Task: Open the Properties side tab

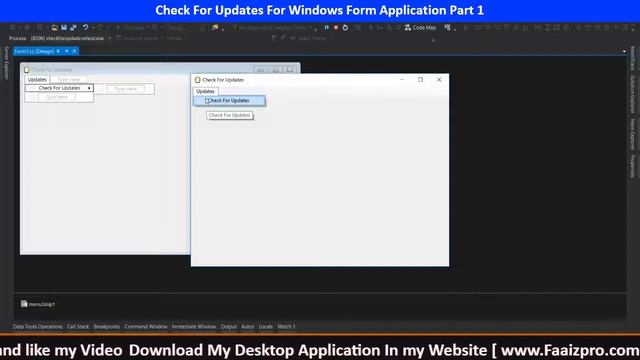Action: click(633, 166)
